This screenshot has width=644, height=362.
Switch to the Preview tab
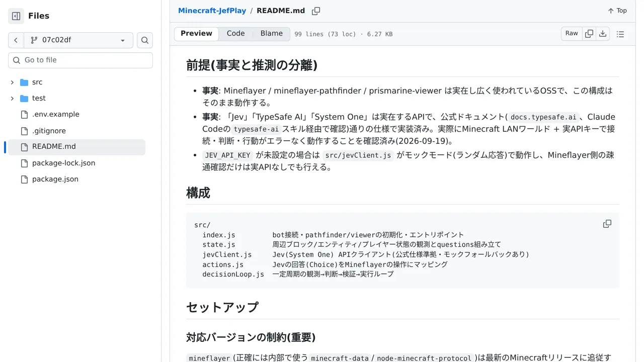197,34
